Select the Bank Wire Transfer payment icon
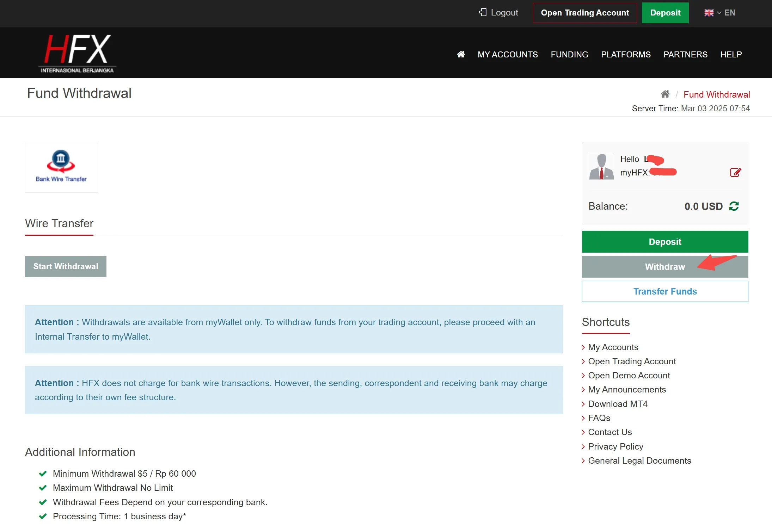This screenshot has width=772, height=532. pos(61,167)
